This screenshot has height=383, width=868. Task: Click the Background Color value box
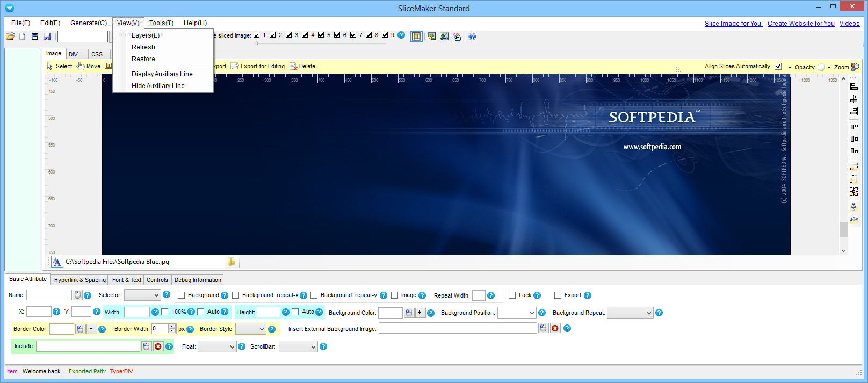click(x=390, y=313)
